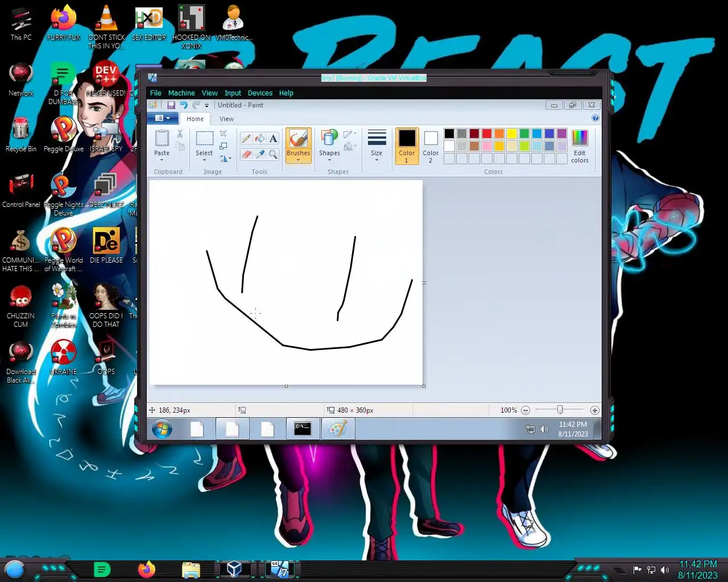Open the blue Paint file menu button
The image size is (728, 582).
coord(163,118)
